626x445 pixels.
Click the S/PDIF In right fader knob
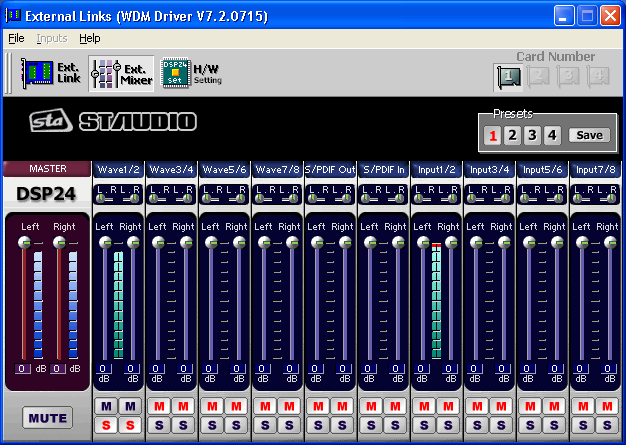pyautogui.click(x=398, y=242)
